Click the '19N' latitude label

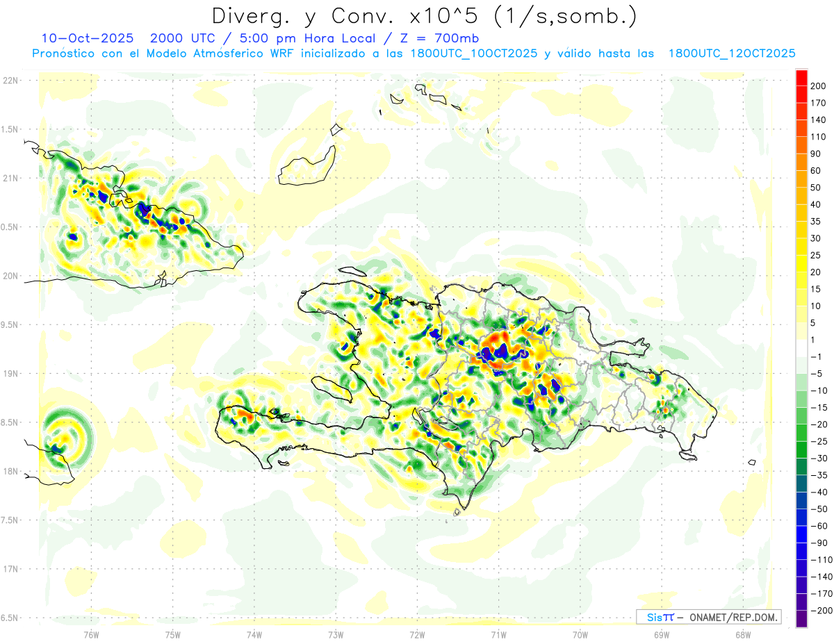click(12, 374)
